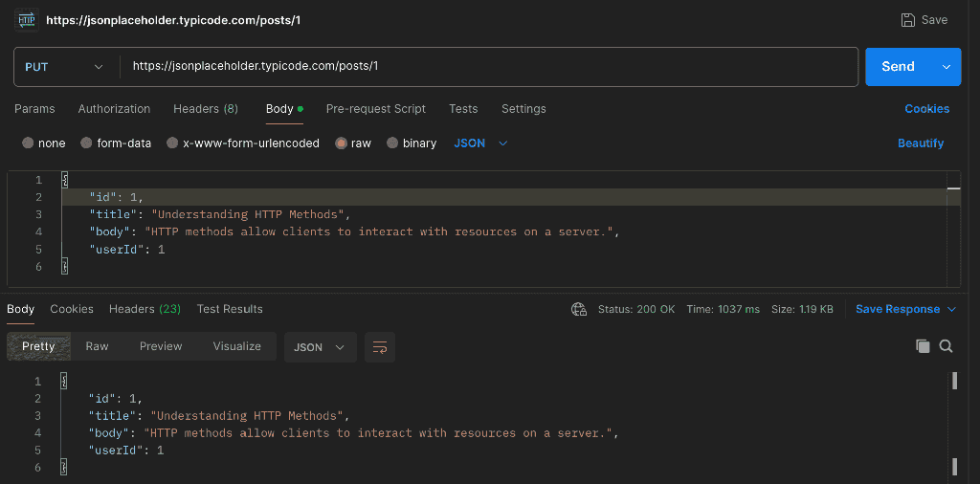
Task: Select the form-data radio button
Action: (86, 143)
